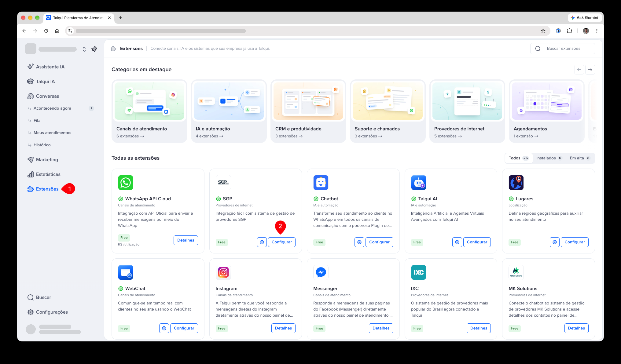Screen dimensions: 621x364
Task: Click the Buscar extensões search field
Action: pyautogui.click(x=563, y=49)
